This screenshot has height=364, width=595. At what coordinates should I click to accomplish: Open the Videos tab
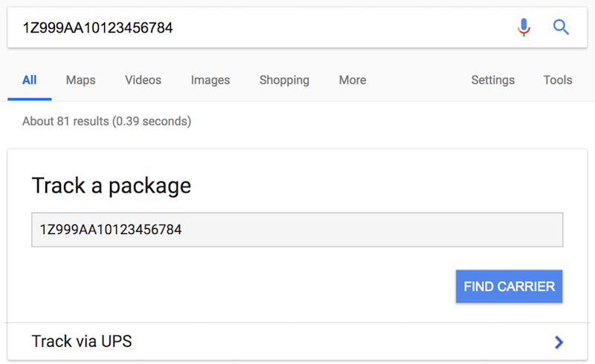[x=143, y=80]
